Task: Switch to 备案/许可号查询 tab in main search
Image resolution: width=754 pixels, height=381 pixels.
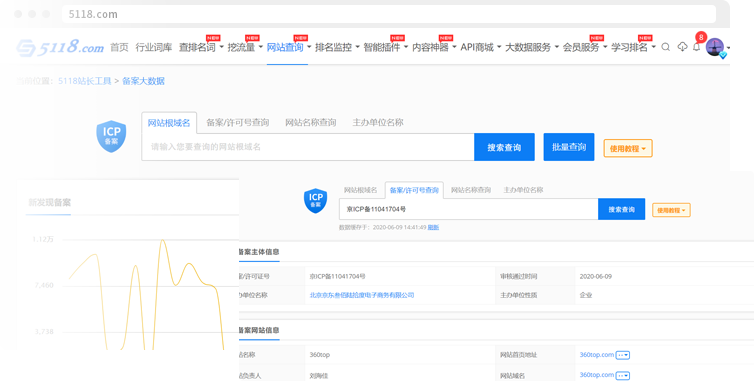Action: click(238, 122)
